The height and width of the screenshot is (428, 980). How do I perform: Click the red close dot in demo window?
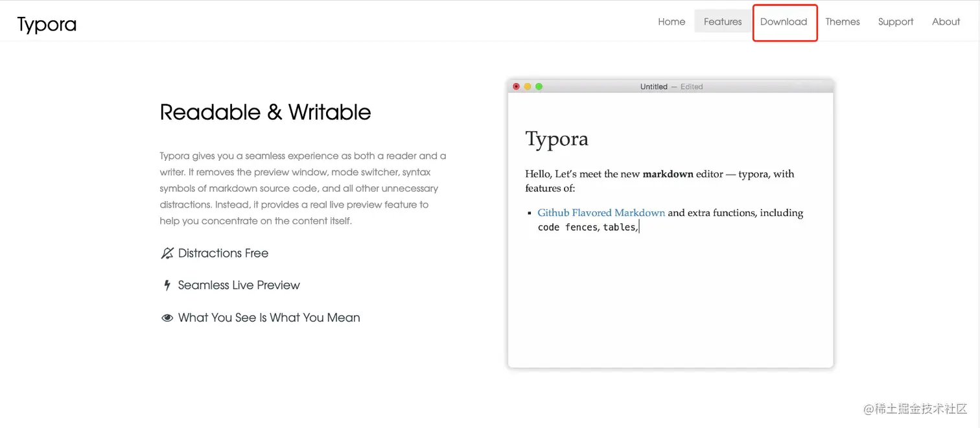[x=517, y=86]
